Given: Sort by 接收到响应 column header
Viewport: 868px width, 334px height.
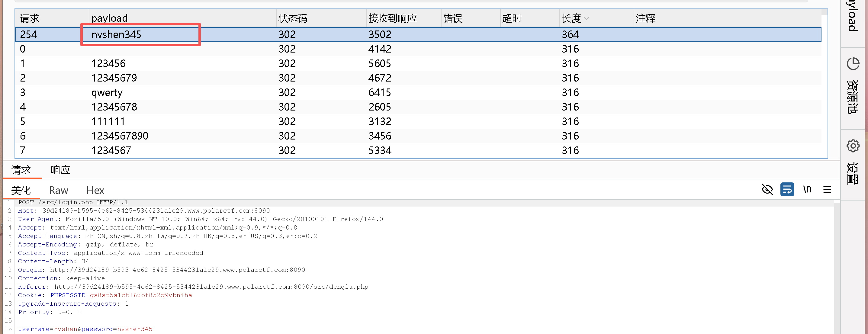Looking at the screenshot, I should 392,18.
